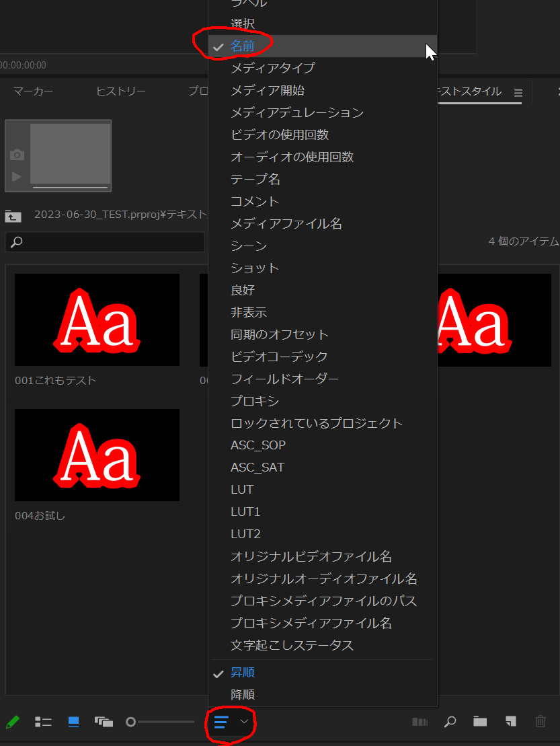Switch to the マーカー tab
This screenshot has width=560, height=746.
[x=32, y=91]
